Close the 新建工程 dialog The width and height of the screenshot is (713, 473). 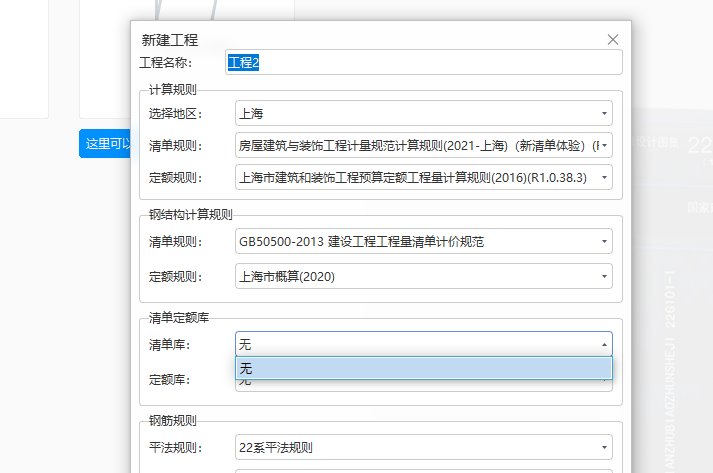(613, 40)
